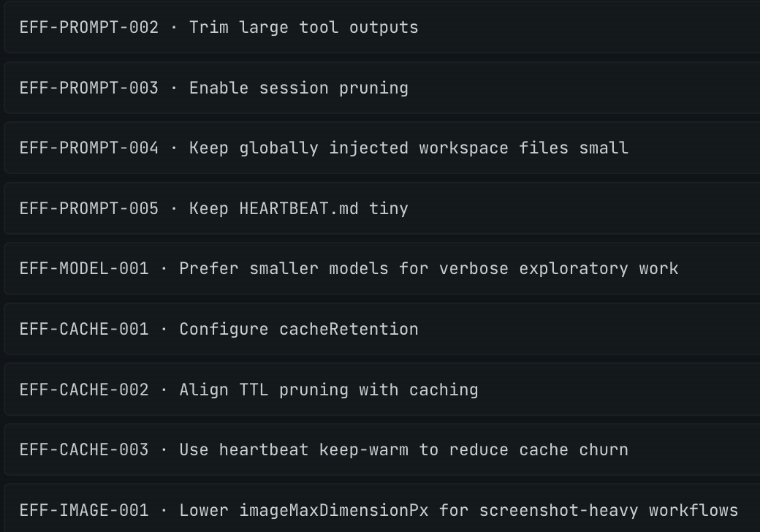This screenshot has height=532, width=760.
Task: Click the 'Trim large tool outputs' title
Action: (303, 28)
